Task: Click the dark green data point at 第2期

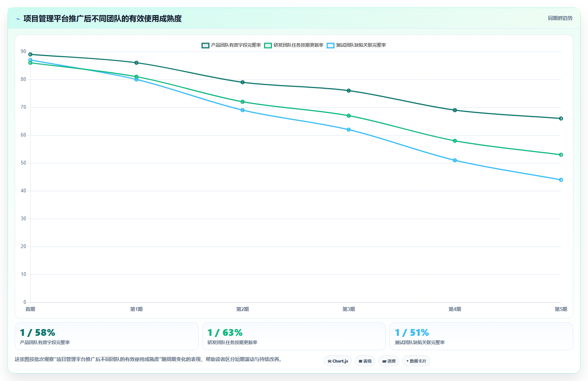Action: click(x=243, y=82)
